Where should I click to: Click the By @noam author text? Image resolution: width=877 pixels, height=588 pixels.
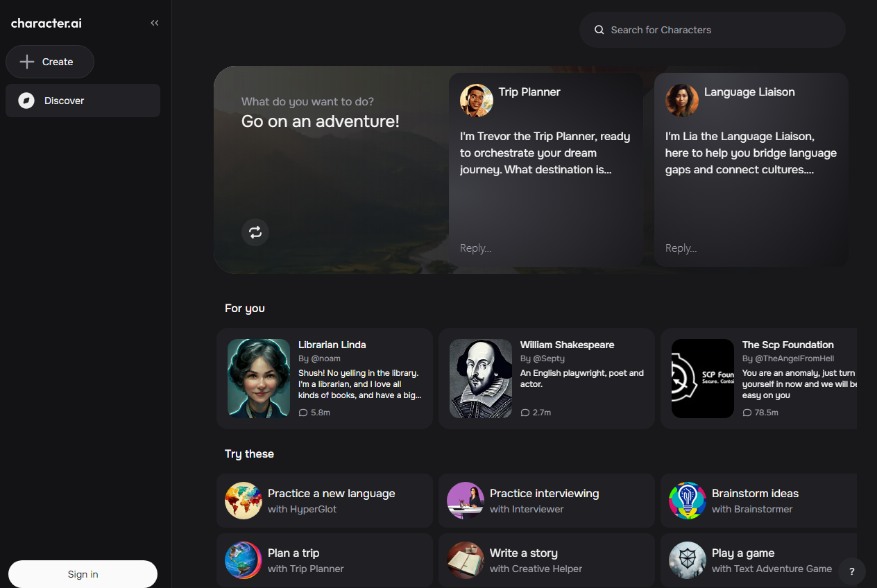319,358
